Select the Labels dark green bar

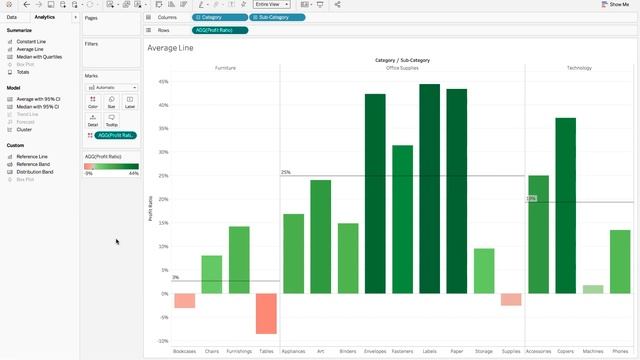tap(429, 189)
